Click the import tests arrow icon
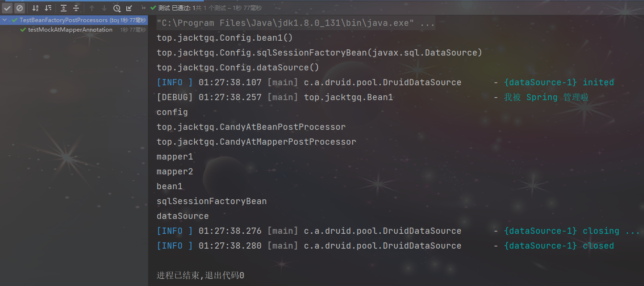Viewport: 644px width, 286px height. tap(129, 8)
